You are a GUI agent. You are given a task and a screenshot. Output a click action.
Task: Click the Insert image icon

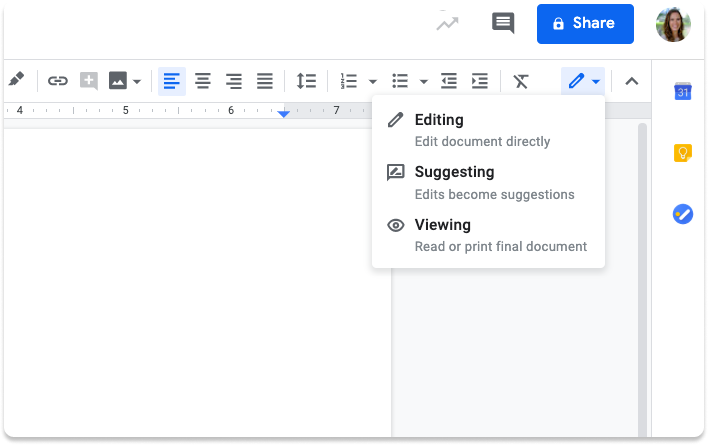tap(117, 81)
